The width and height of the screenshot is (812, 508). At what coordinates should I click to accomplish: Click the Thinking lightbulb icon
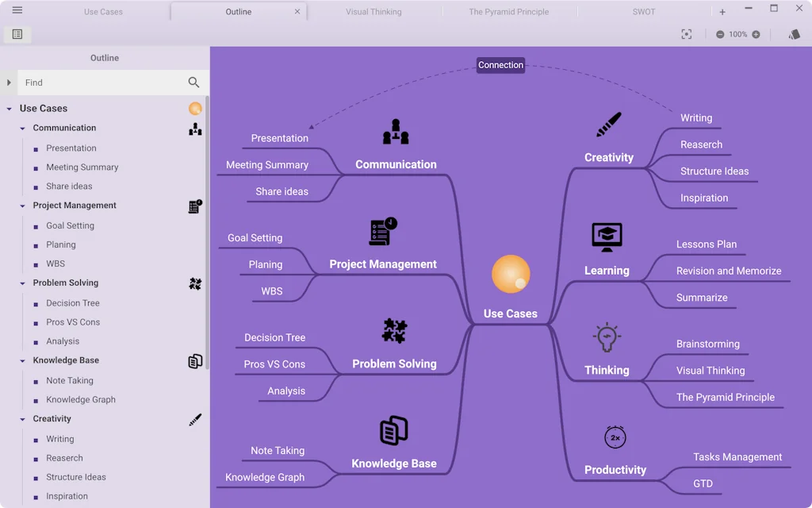pos(607,337)
